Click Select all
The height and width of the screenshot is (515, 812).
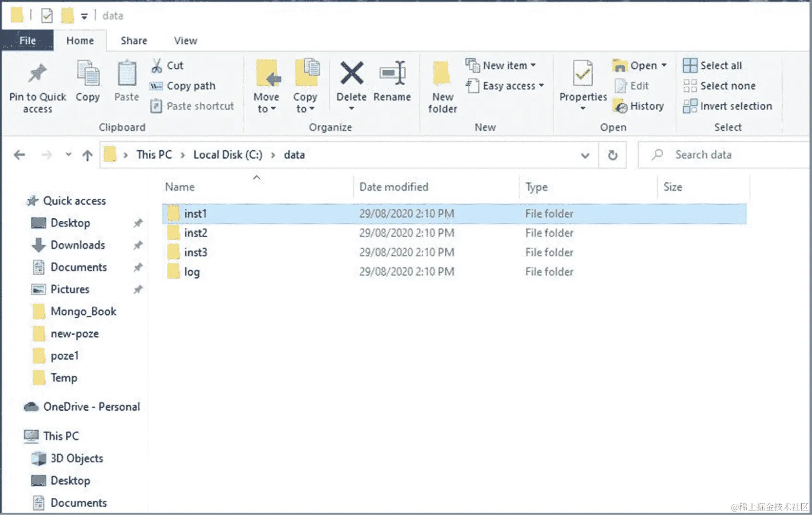(713, 65)
